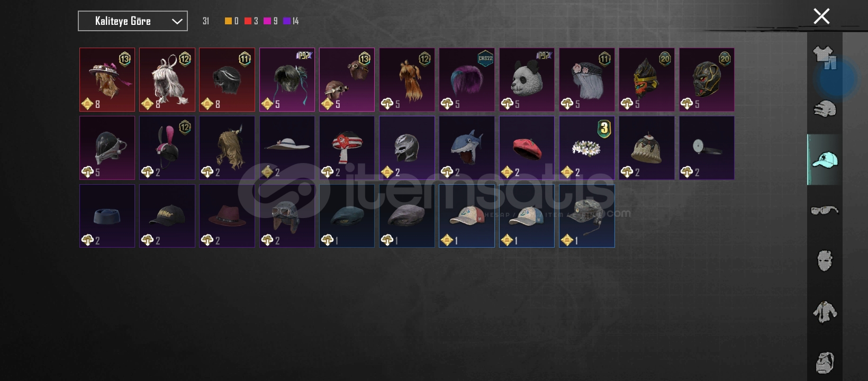Expand the sort dropdown chevron arrow
The height and width of the screenshot is (381, 868).
[x=177, y=22]
